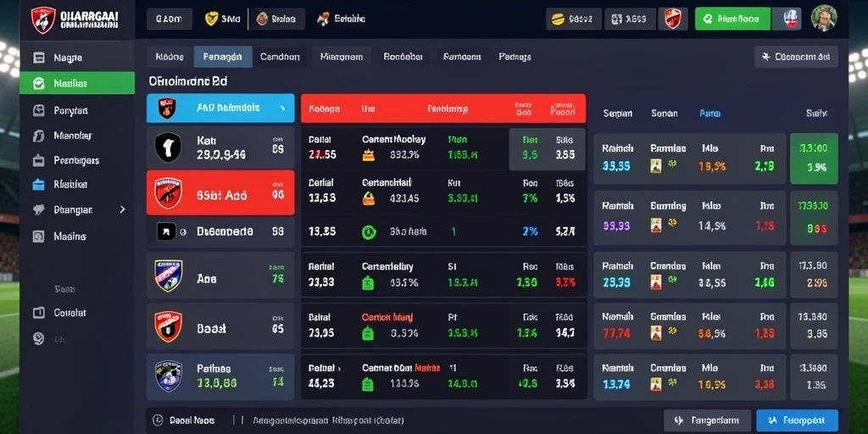Open the user avatar profile menu
This screenshot has height=434, width=868.
tap(824, 19)
